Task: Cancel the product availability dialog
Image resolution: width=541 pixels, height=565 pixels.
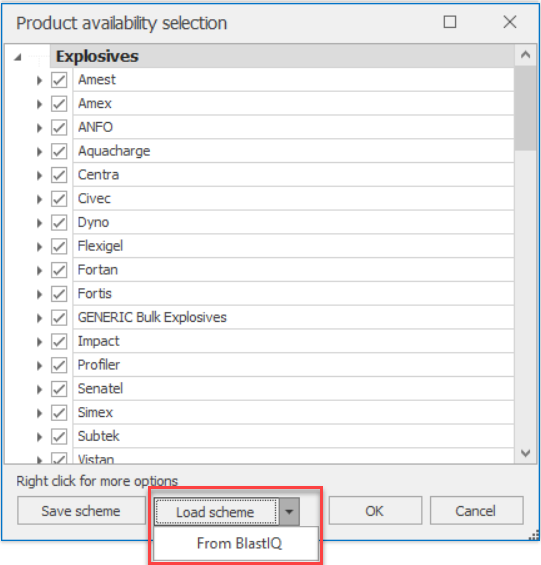Action: pos(476,511)
